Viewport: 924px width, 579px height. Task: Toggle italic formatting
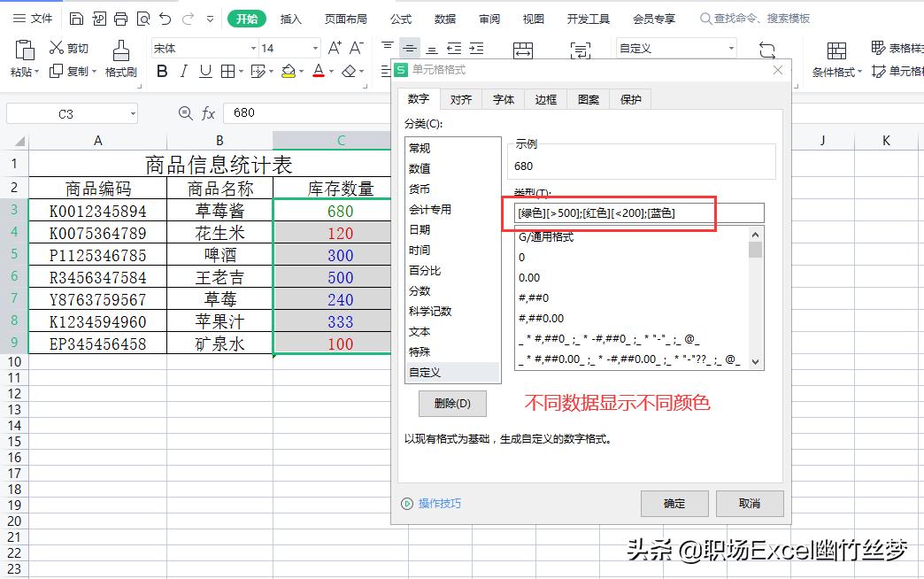[184, 71]
